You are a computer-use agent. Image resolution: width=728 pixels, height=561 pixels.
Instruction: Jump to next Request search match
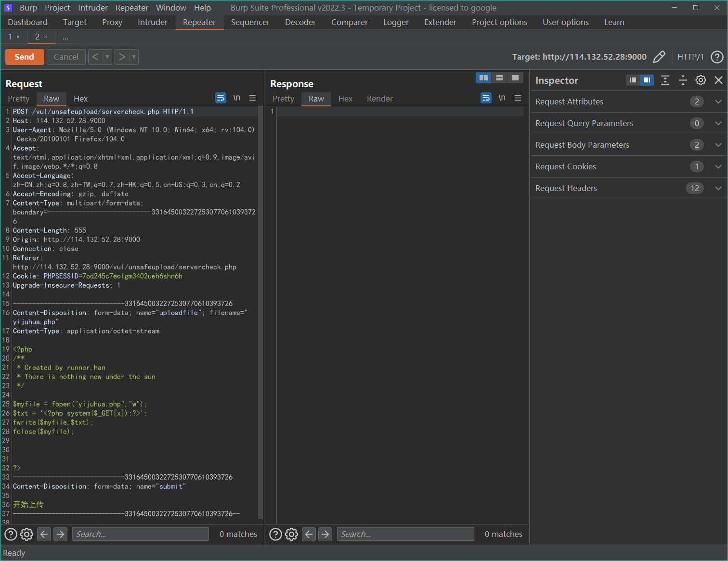point(60,534)
